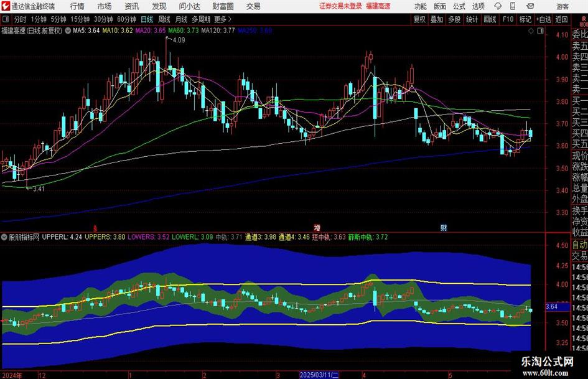Open the 行情 menu
Viewport: 588px width, 379px height.
[x=77, y=6]
